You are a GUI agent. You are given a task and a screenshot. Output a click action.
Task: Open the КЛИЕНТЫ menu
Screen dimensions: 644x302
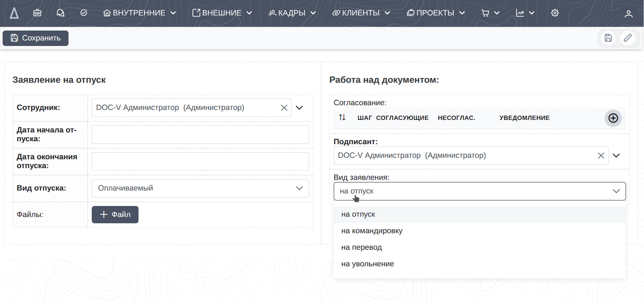click(x=361, y=13)
